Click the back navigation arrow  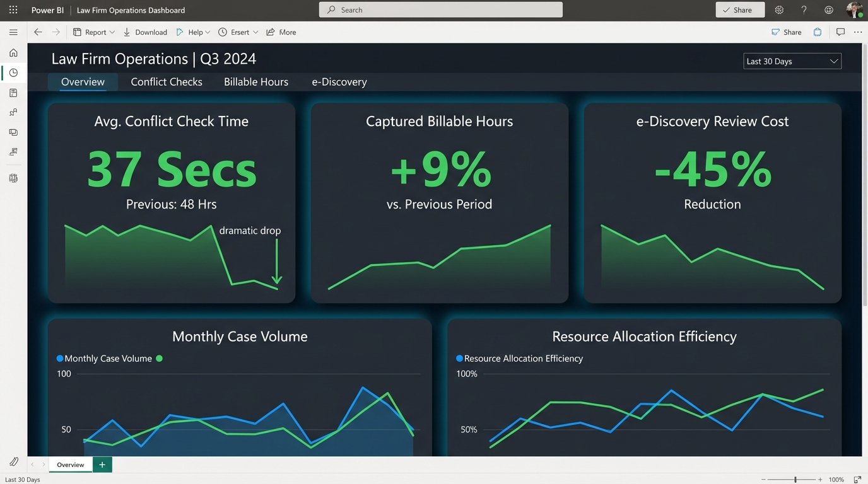coord(38,32)
